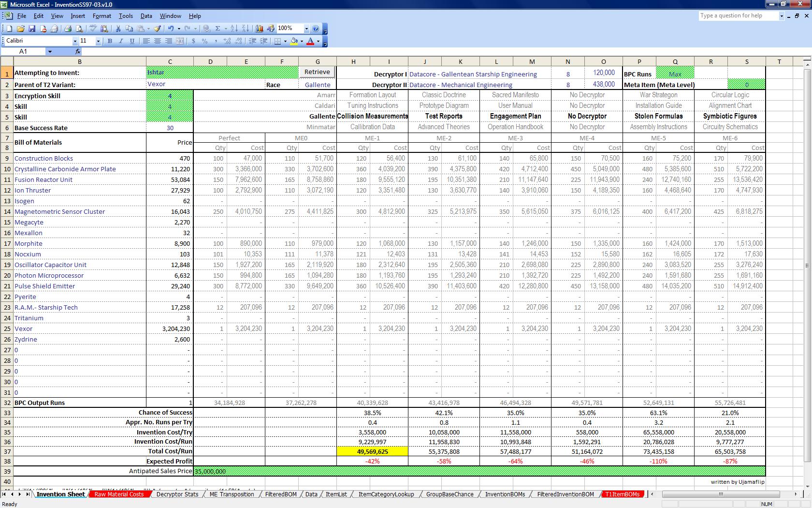Click the Insert Function fx button
This screenshot has height=508, width=812.
78,51
